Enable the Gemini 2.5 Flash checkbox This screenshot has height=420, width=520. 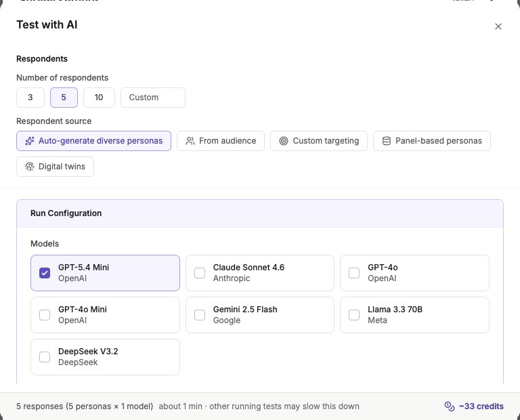(x=200, y=315)
